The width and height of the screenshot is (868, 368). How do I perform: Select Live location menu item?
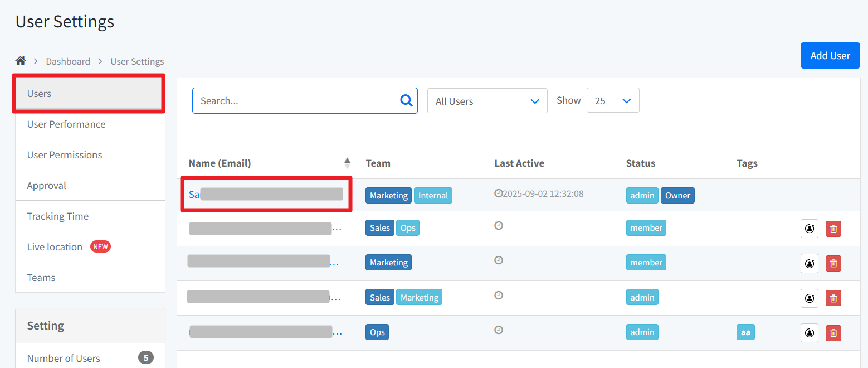click(x=55, y=247)
